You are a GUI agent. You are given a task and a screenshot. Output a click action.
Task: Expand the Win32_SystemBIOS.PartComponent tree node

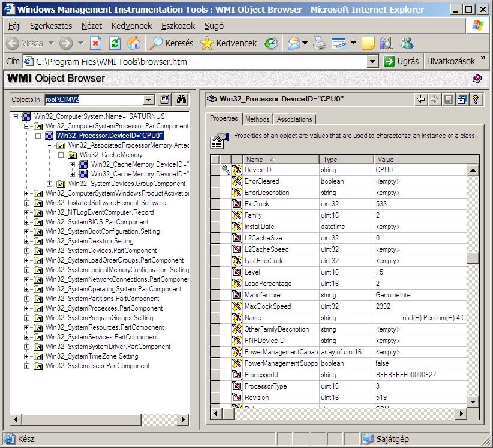[x=26, y=222]
